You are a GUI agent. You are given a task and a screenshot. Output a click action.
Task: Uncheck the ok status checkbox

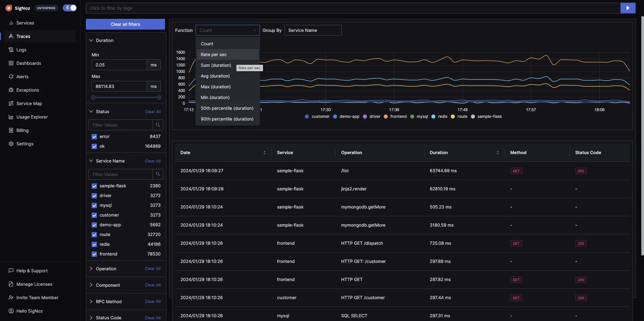tap(94, 146)
